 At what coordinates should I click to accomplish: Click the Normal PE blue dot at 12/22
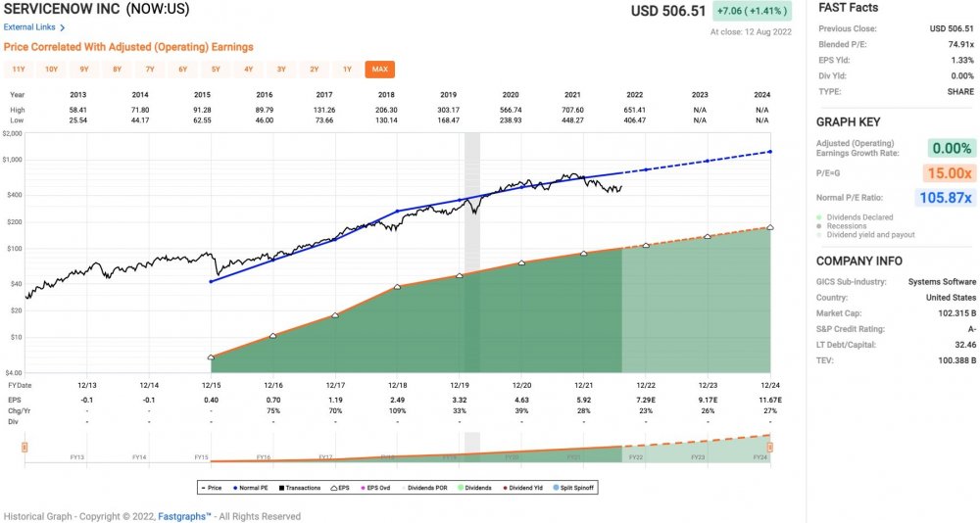coord(646,169)
